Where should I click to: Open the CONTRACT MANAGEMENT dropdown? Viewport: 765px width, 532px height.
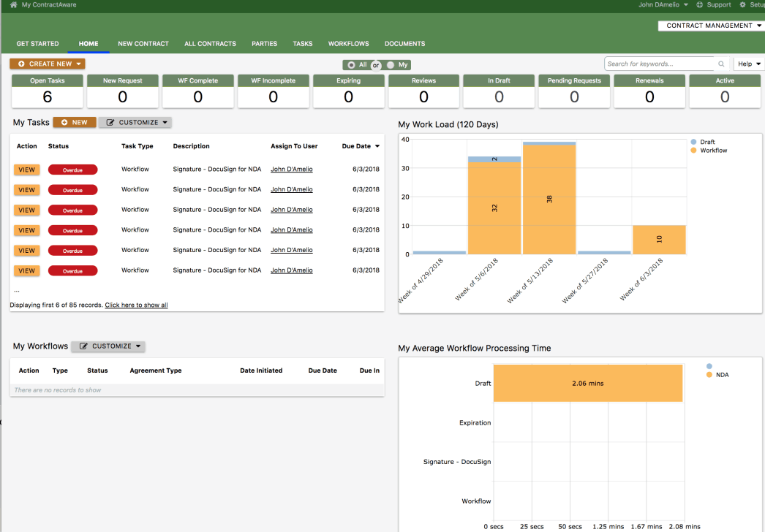point(712,26)
